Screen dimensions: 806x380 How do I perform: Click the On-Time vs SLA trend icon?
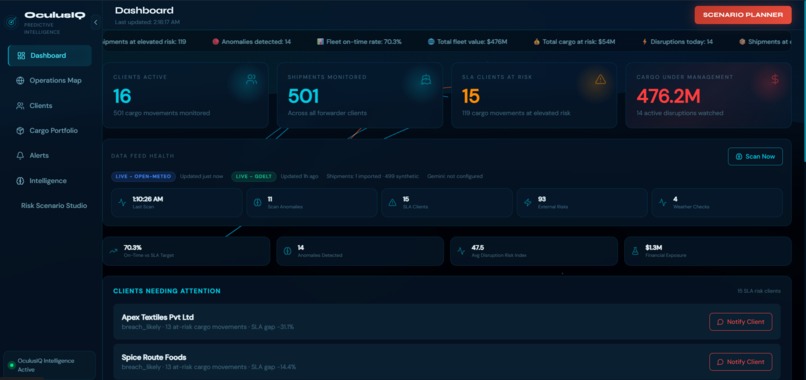pos(113,251)
